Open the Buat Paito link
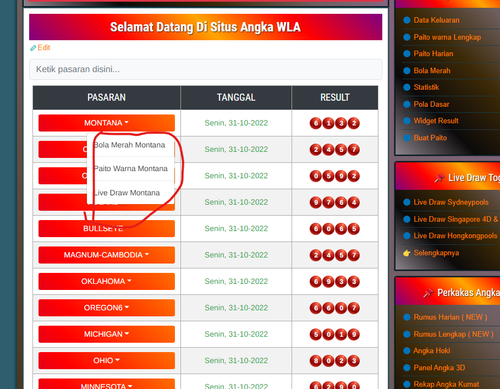Viewport: 500px width, 389px height. click(430, 138)
